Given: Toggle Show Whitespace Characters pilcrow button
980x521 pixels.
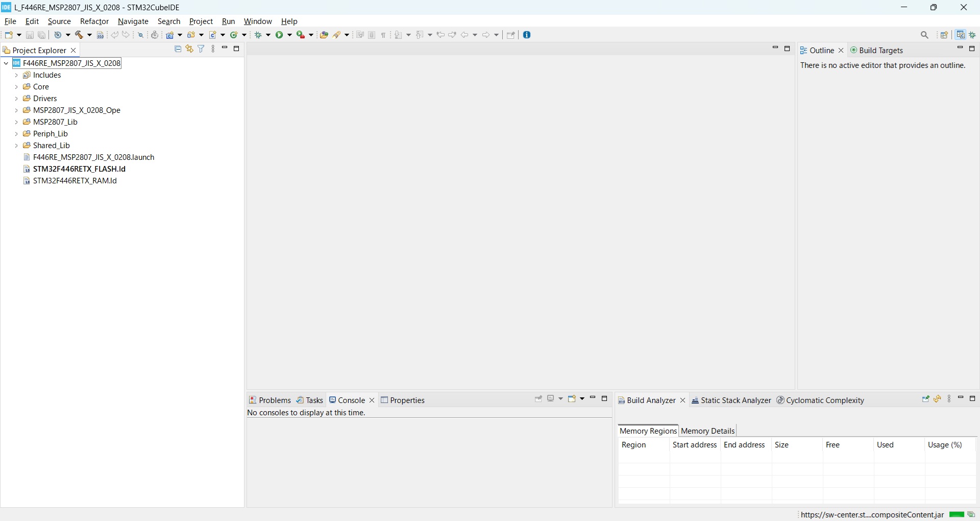Looking at the screenshot, I should (x=384, y=35).
